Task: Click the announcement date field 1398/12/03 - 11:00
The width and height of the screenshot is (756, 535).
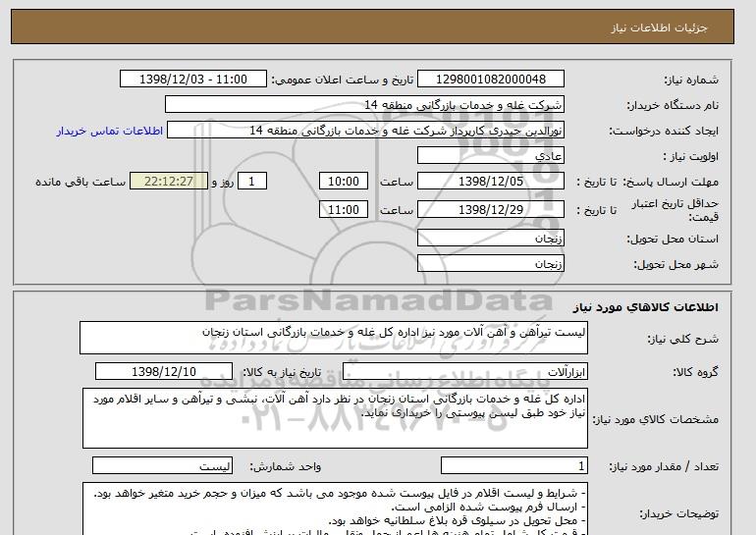Action: [x=192, y=80]
